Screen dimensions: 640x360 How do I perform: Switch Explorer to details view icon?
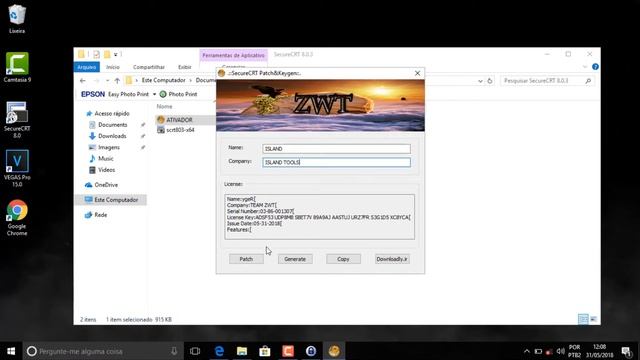[583, 319]
